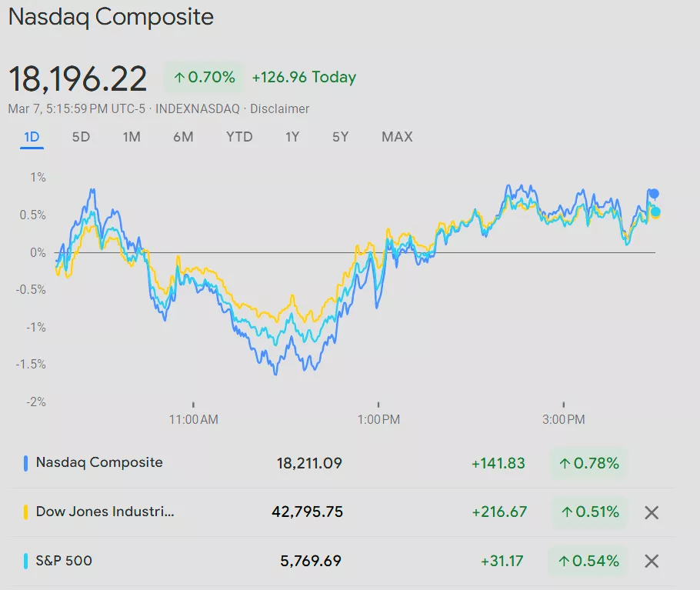Click the yellow Dow Jones color marker

25,512
